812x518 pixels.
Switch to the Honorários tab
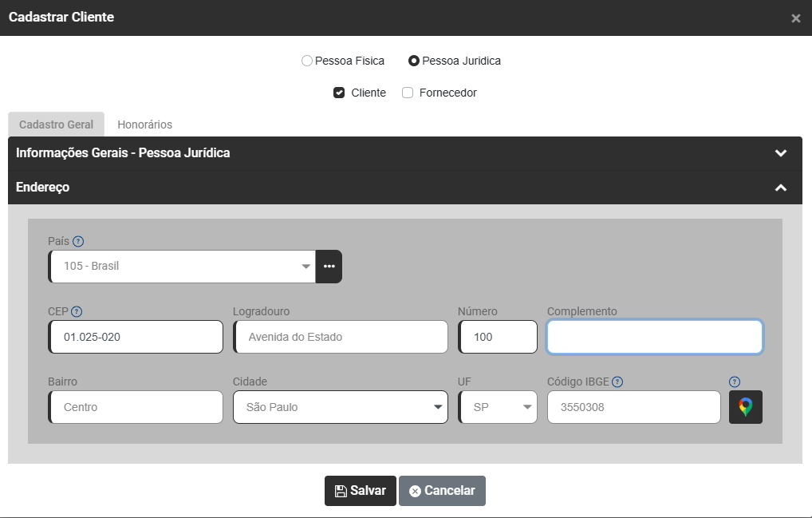coord(144,125)
